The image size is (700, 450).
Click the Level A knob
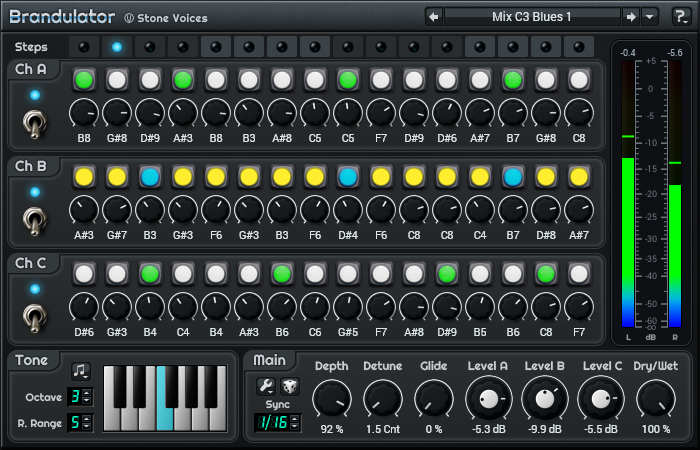(x=488, y=399)
